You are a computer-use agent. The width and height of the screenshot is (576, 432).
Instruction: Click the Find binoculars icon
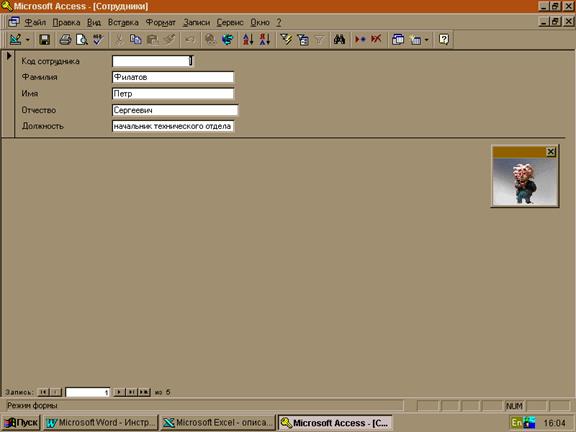pyautogui.click(x=339, y=39)
